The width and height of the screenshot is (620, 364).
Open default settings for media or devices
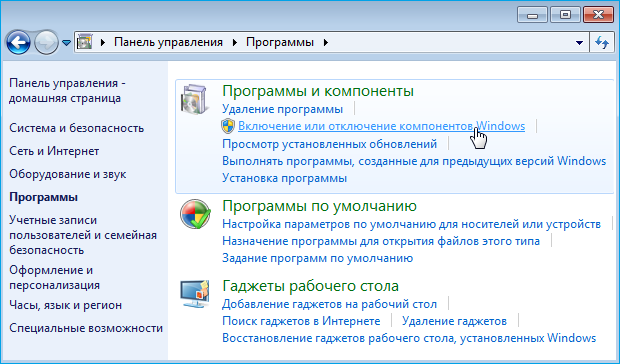click(412, 224)
